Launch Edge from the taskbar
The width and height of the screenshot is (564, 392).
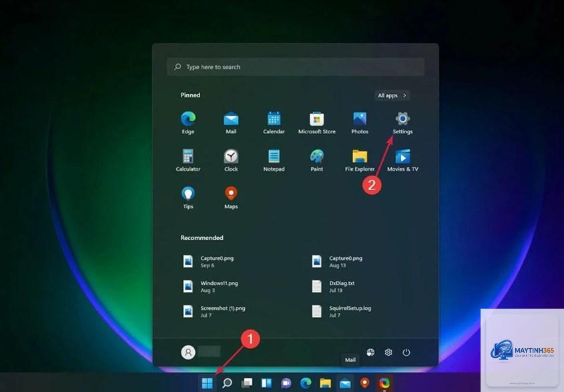[x=306, y=383]
